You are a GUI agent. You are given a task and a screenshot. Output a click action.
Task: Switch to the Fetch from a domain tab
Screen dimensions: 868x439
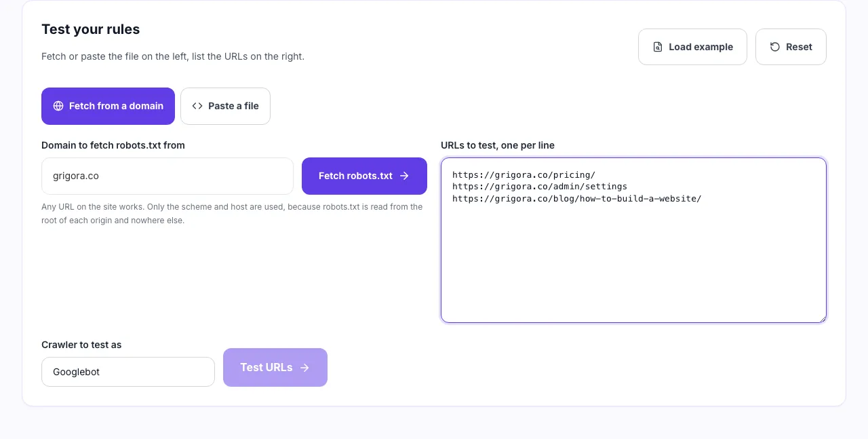[108, 106]
